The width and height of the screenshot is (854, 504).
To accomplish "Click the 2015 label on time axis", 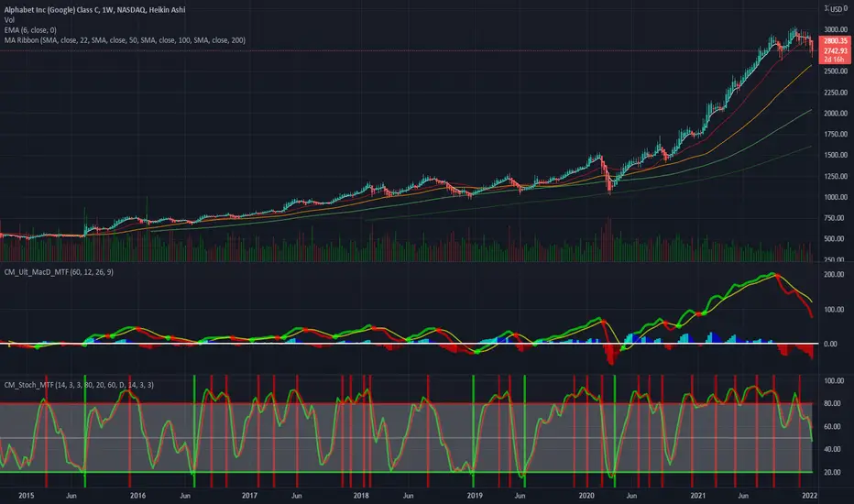I will click(x=27, y=495).
